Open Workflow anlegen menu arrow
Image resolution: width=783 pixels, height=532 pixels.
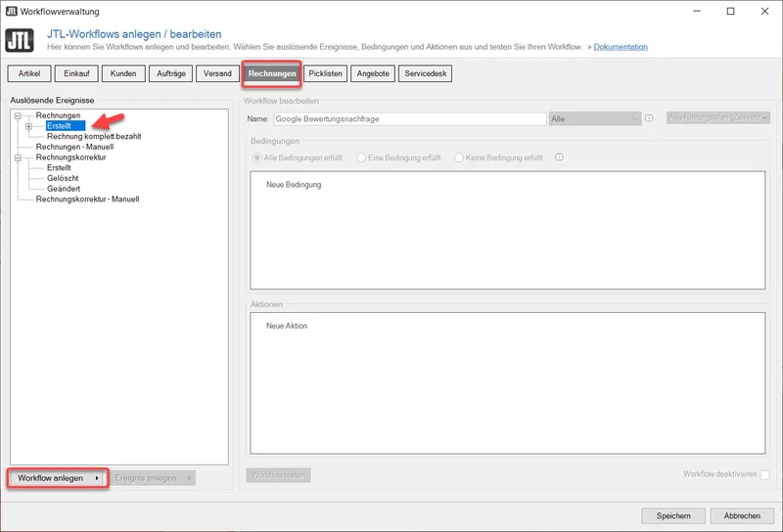point(96,478)
